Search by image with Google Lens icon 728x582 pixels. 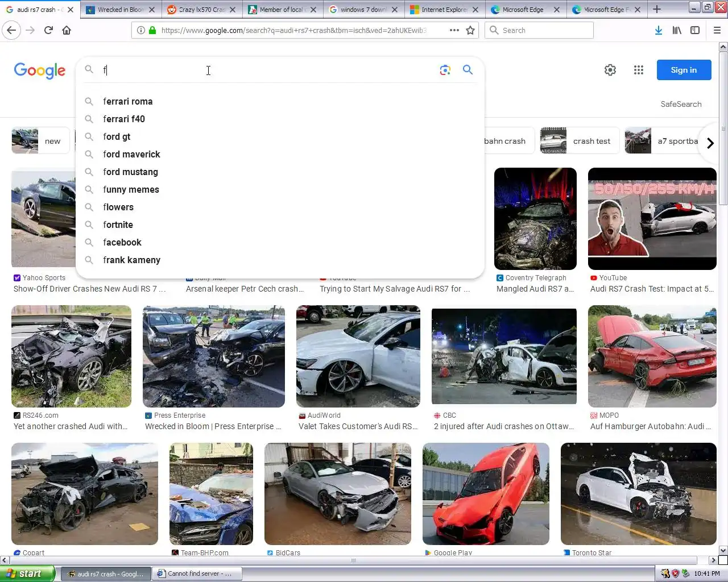click(445, 70)
